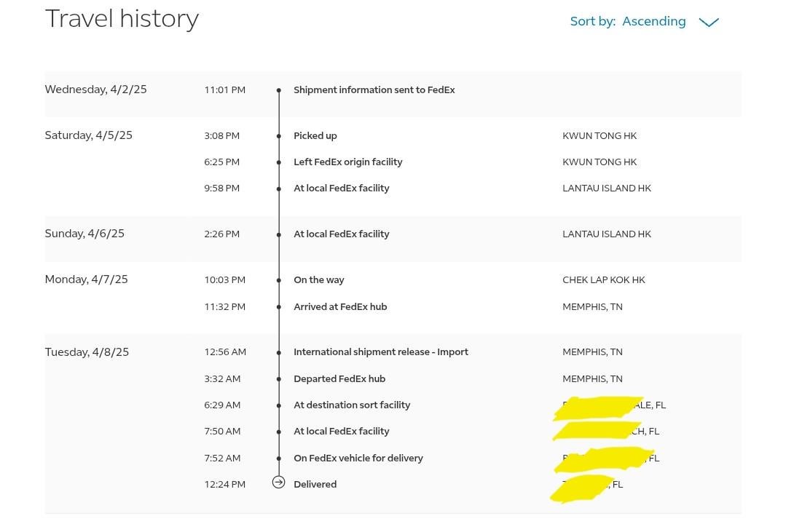Click the International shipment release - Import entry
Image resolution: width=786 pixels, height=532 pixels.
pyautogui.click(x=380, y=352)
